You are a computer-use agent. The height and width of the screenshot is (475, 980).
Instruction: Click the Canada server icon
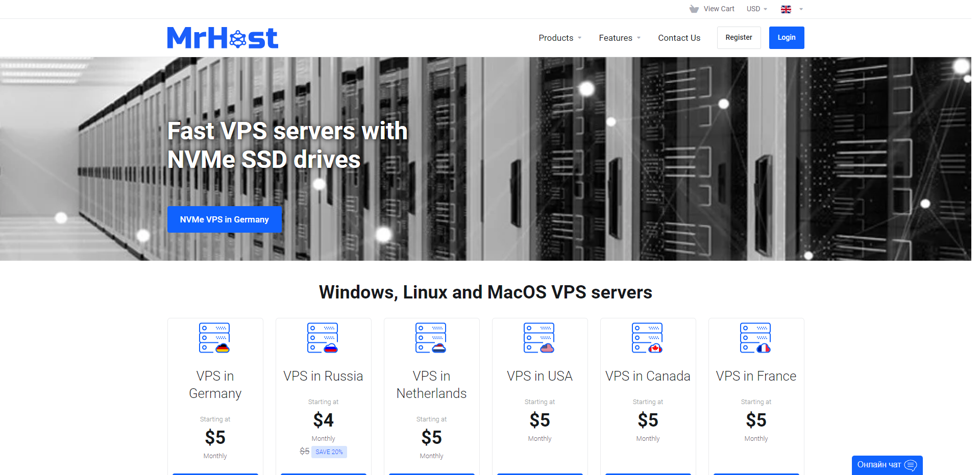647,338
